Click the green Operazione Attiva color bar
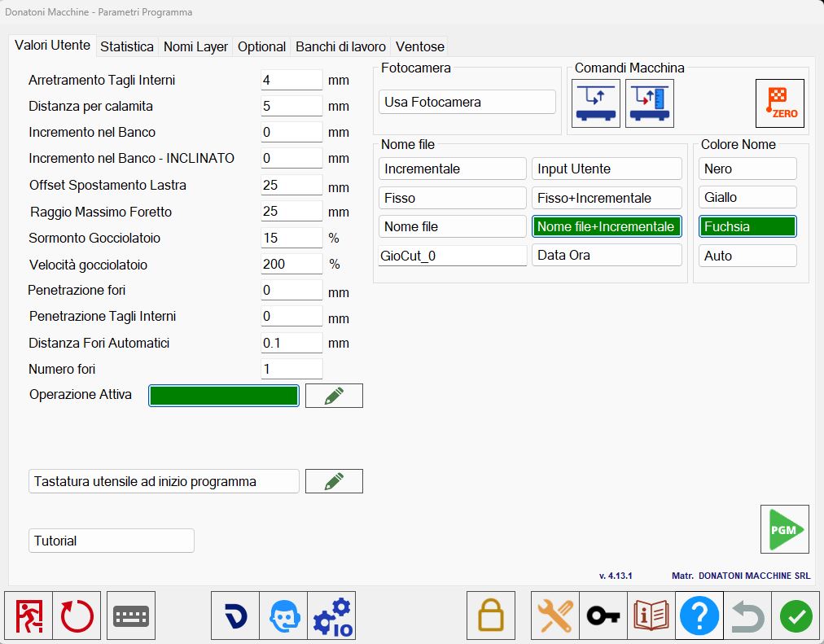This screenshot has width=824, height=644. tap(224, 396)
